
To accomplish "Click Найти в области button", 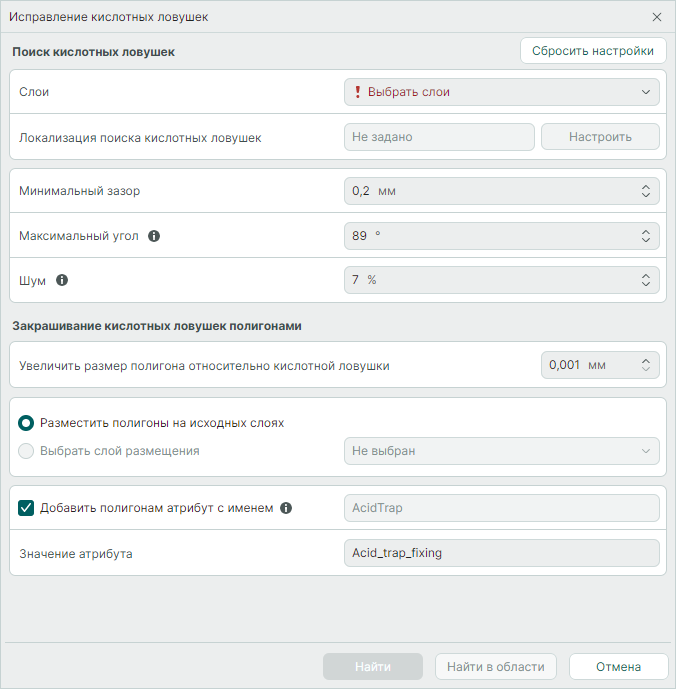I will (496, 667).
